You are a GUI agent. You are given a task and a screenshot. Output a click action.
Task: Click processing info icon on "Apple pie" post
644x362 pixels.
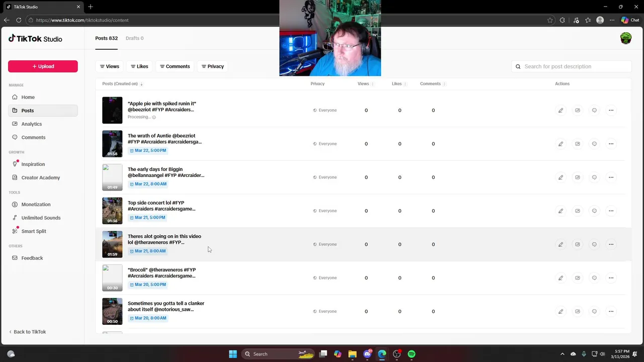(x=154, y=117)
